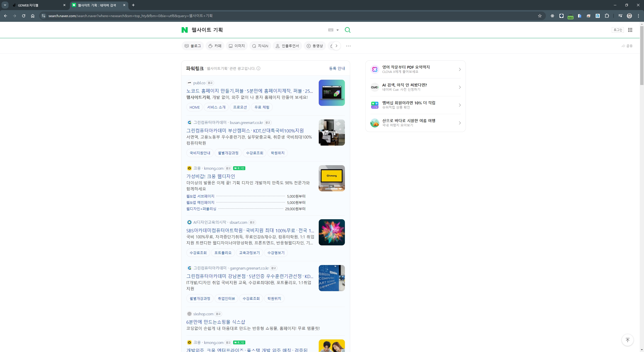
Task: Click the kmong ad thumbnail image
Action: 332,178
